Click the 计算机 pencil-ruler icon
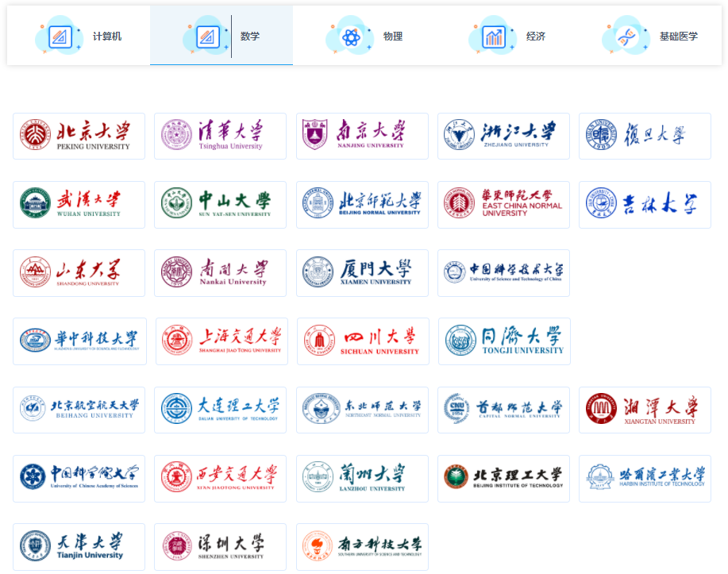728x574 pixels. (x=60, y=37)
